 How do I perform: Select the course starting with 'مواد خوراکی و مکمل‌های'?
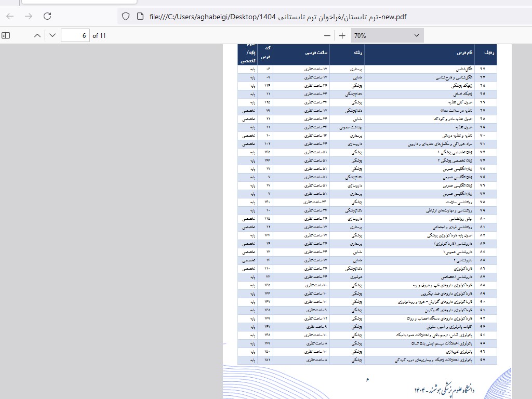(x=440, y=144)
